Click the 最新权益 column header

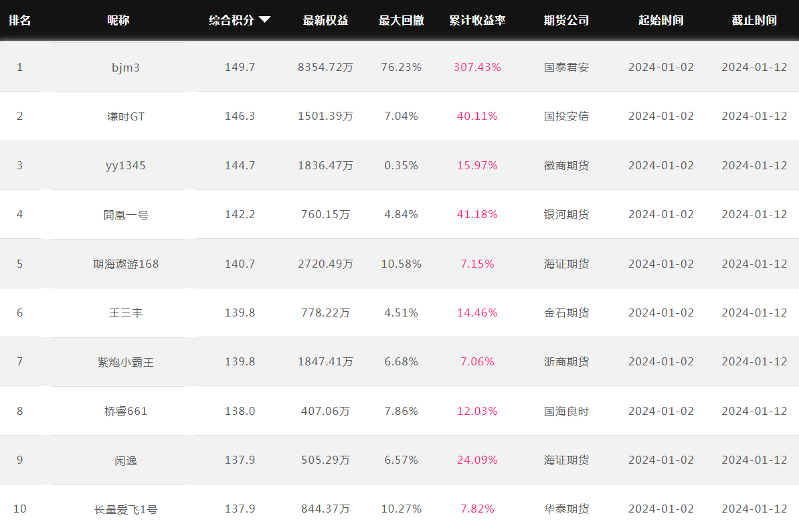(x=325, y=20)
